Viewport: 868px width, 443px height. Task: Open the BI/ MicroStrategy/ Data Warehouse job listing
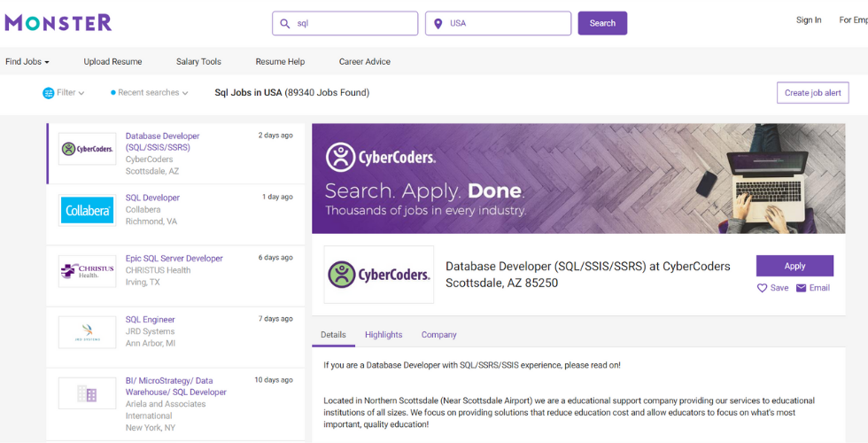[176, 386]
